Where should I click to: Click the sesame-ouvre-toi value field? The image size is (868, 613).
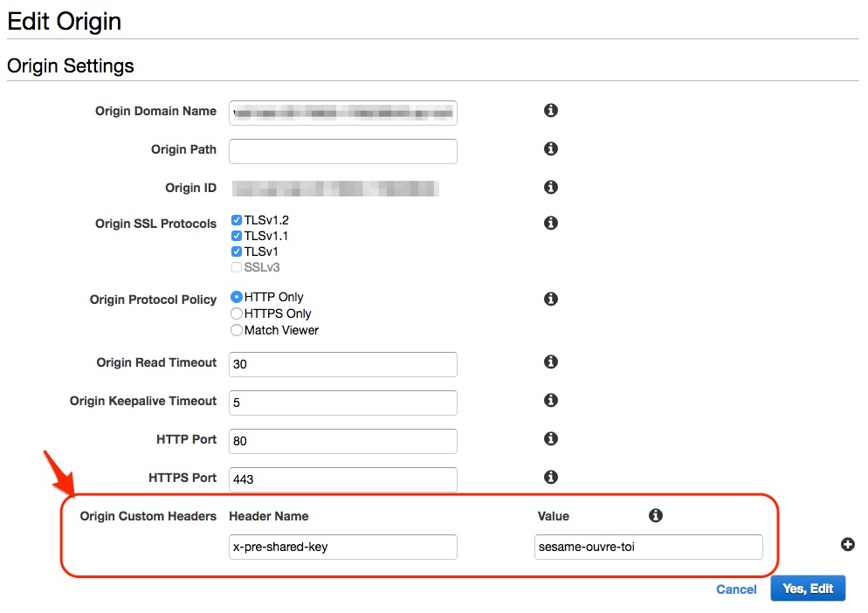click(x=648, y=548)
